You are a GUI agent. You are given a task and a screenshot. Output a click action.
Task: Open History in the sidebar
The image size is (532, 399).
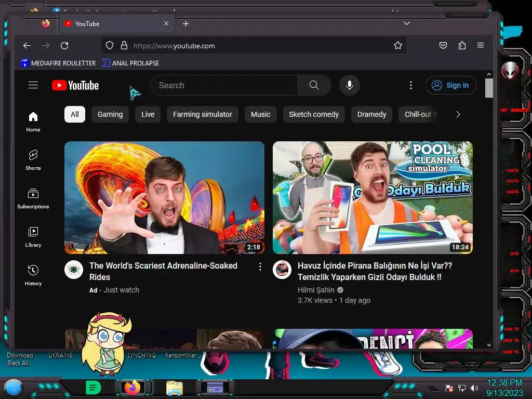click(x=33, y=275)
